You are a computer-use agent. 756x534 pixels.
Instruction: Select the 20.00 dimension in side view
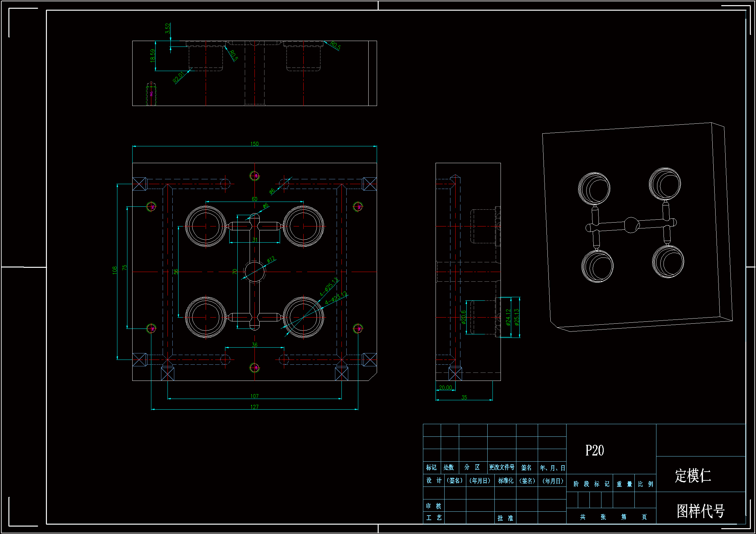(445, 388)
